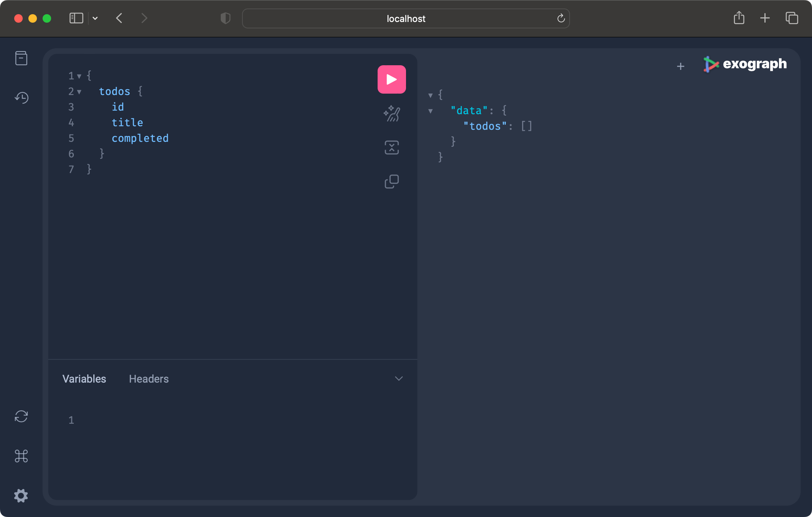
Task: Switch to the Headers tab
Action: pyautogui.click(x=149, y=379)
